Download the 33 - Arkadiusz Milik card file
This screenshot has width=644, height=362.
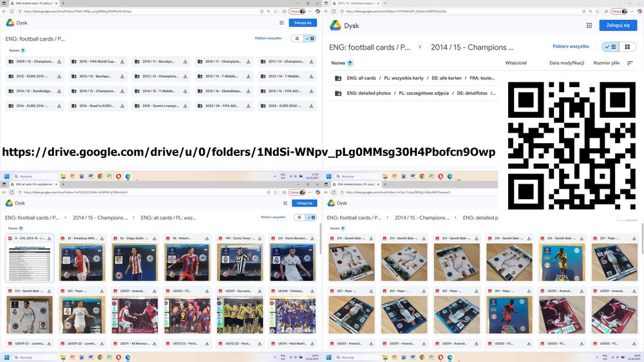pos(102,238)
